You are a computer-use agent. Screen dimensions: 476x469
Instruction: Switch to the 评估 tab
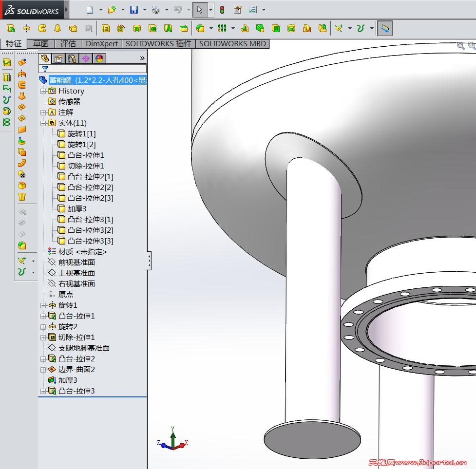tap(68, 44)
